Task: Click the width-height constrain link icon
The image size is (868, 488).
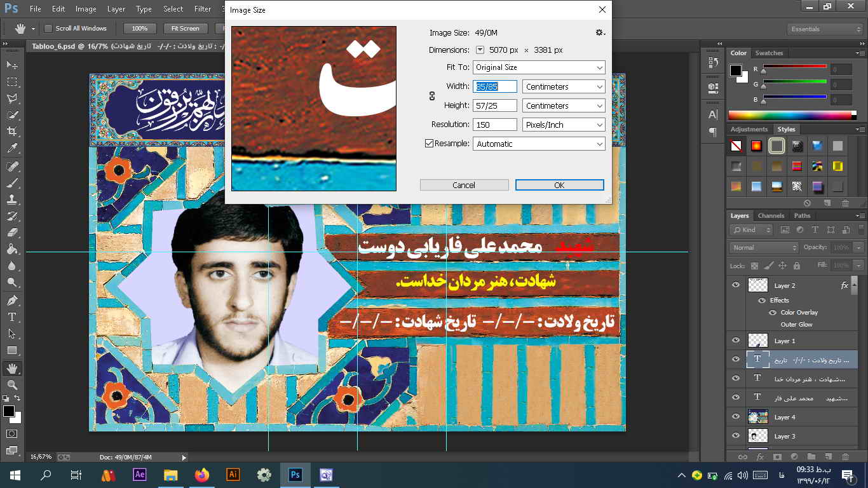Action: [432, 96]
